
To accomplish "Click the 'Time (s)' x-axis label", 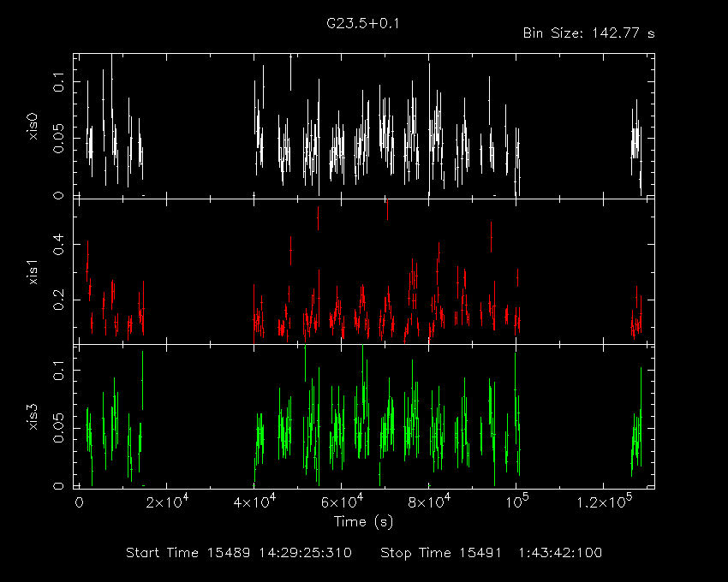I will tap(363, 522).
